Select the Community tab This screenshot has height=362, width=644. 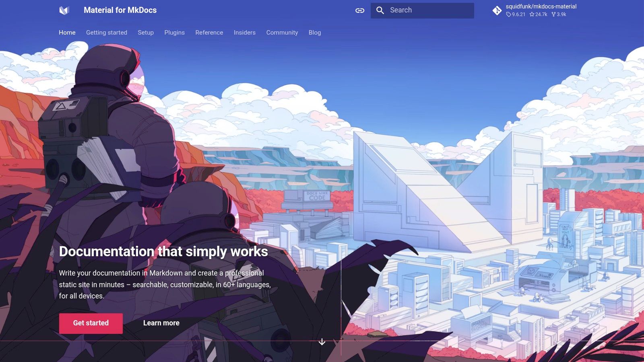[282, 33]
